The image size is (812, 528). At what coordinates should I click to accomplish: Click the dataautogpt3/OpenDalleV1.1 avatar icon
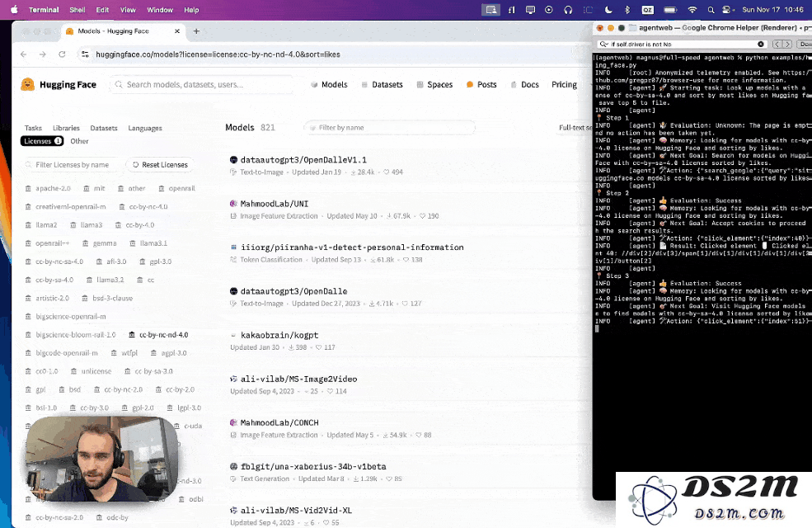point(233,160)
